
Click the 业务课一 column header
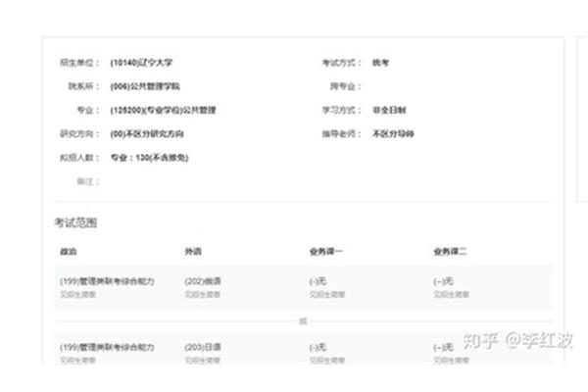(x=325, y=251)
